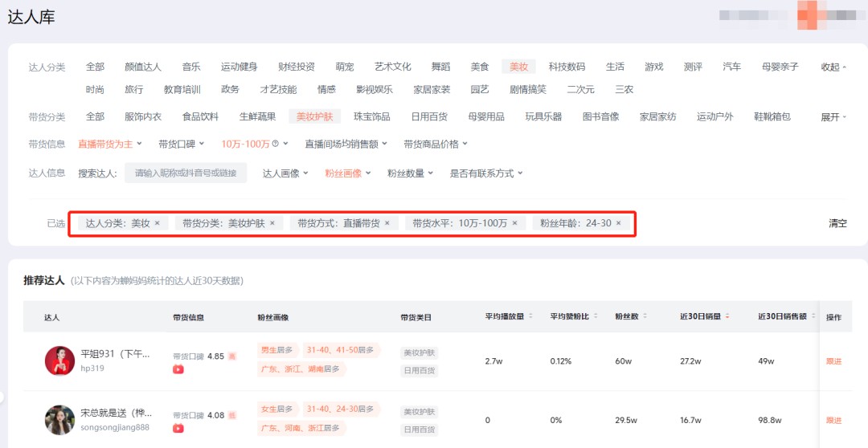Open 10万-100万 sales level dropdown

(255, 144)
